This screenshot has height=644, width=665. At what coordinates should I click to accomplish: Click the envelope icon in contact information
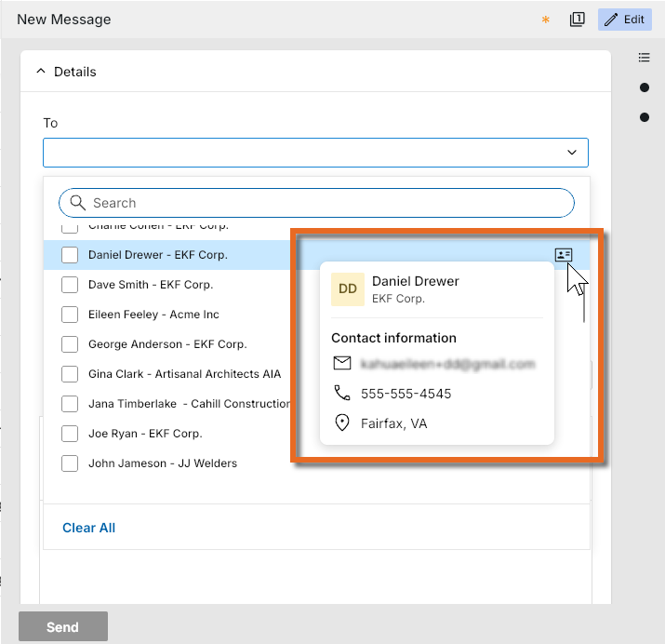342,363
